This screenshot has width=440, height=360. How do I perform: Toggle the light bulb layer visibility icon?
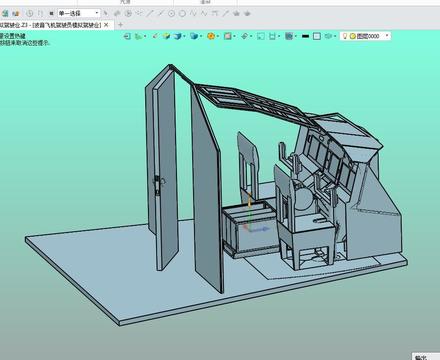tap(345, 36)
